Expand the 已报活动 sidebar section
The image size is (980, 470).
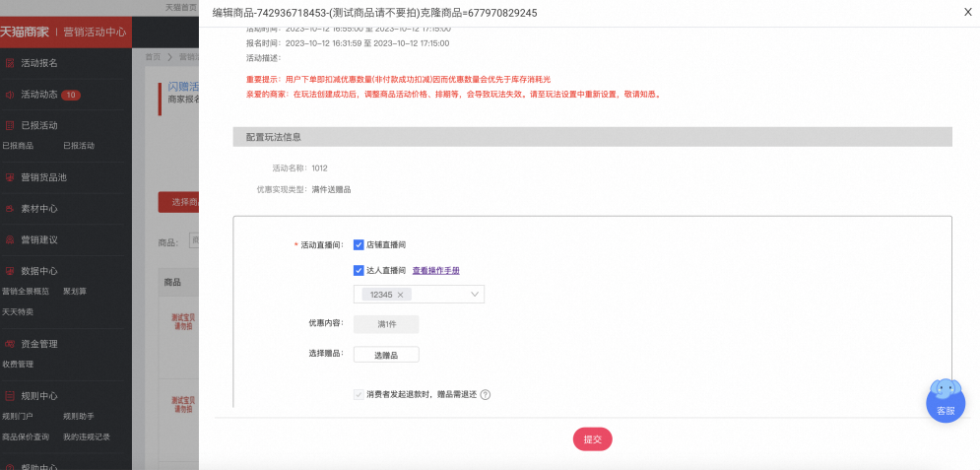click(x=38, y=125)
